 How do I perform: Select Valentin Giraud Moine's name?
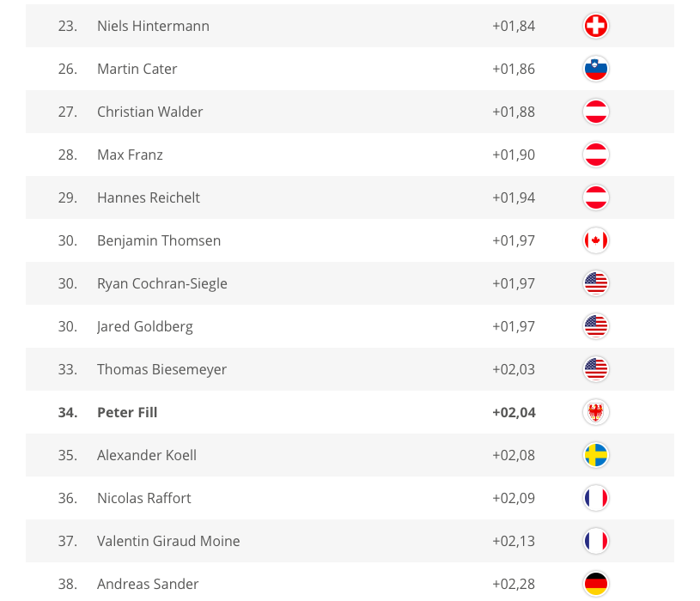[168, 541]
